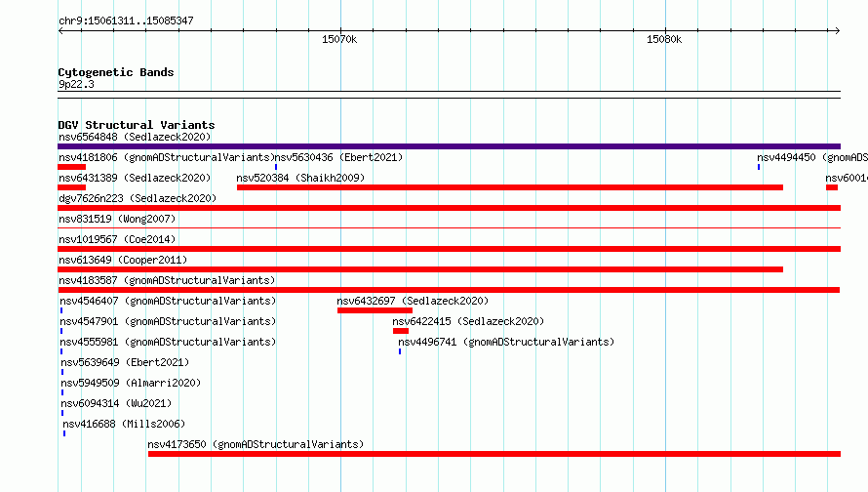Click the nsv520384 (Shaikh2009) label
This screenshot has height=492, width=868.
click(300, 178)
